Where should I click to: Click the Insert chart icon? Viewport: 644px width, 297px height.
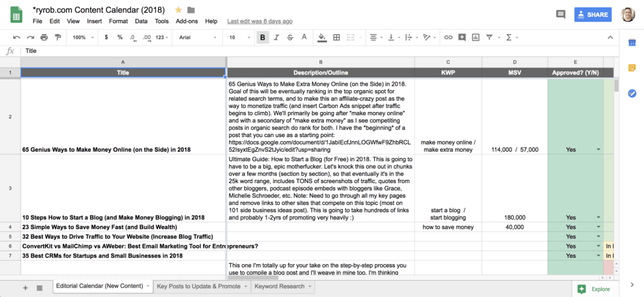(x=475, y=37)
